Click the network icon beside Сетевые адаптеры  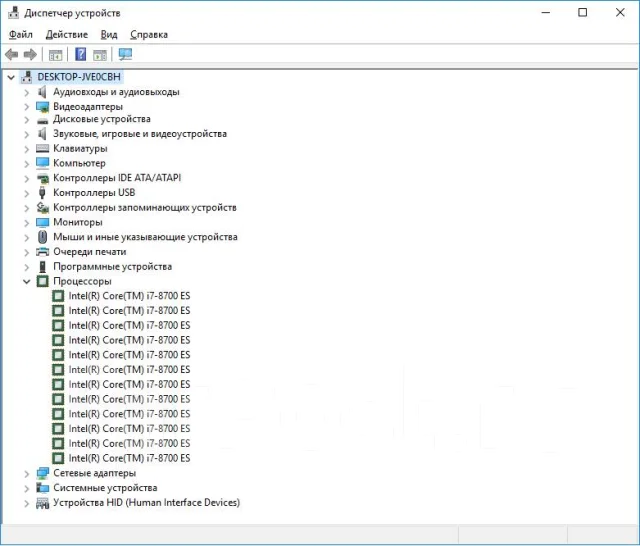coord(42,473)
